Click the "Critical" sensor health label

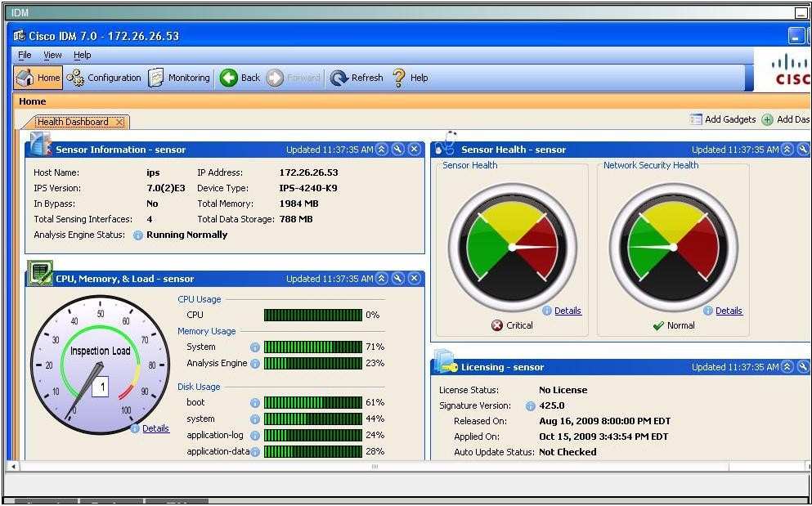[519, 325]
